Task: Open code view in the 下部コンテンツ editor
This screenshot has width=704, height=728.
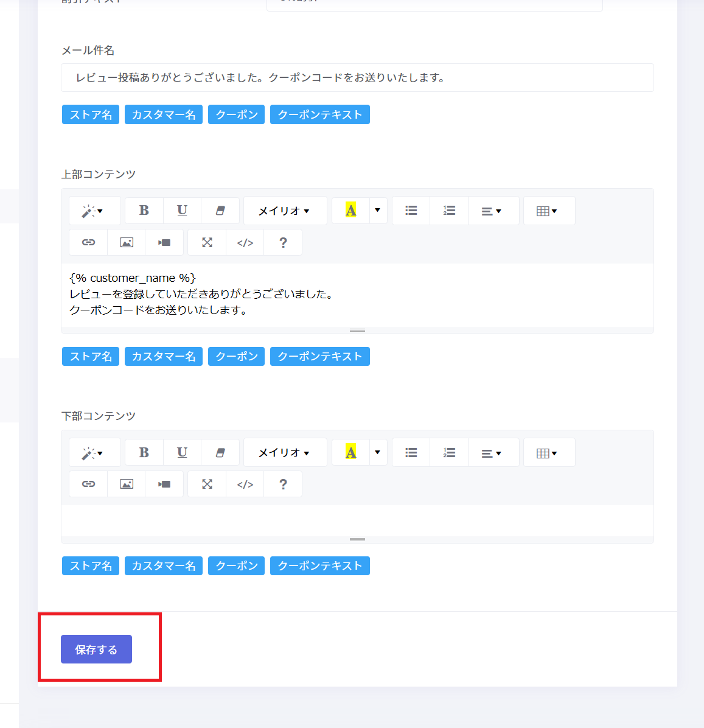Action: (245, 484)
